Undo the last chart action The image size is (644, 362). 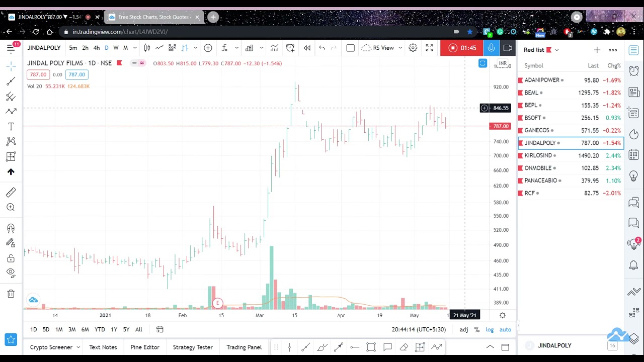coord(322,48)
